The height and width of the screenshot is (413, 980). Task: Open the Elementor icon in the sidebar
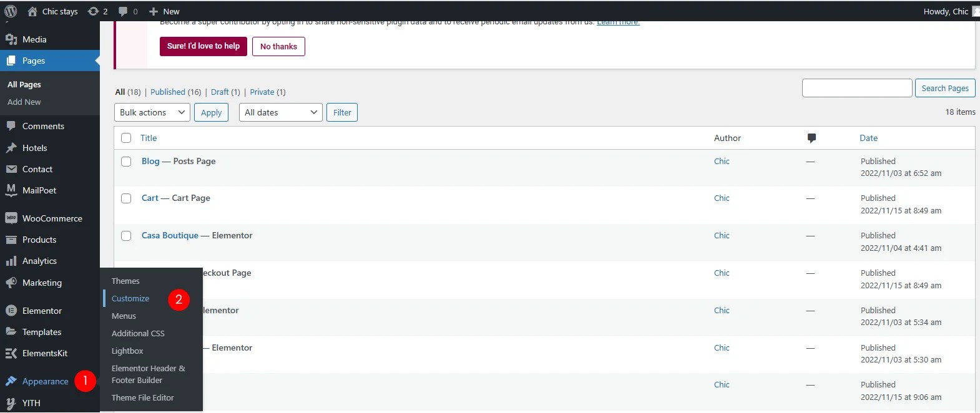(11, 311)
